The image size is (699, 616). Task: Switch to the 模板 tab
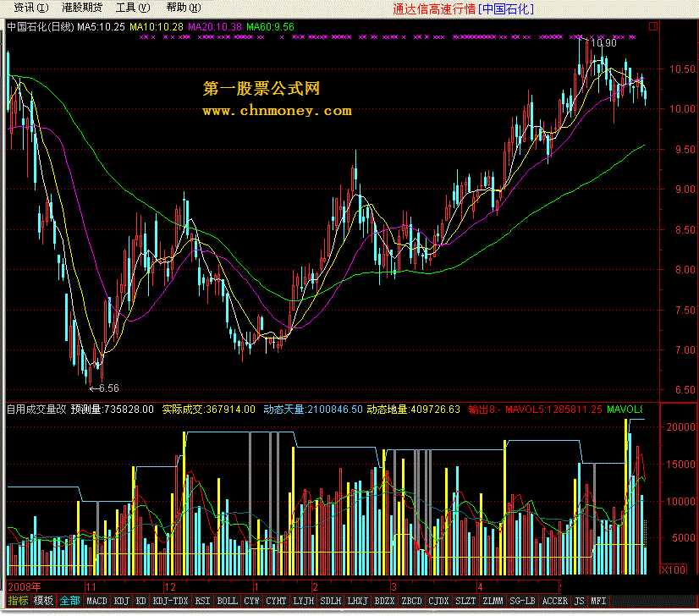[x=43, y=601]
